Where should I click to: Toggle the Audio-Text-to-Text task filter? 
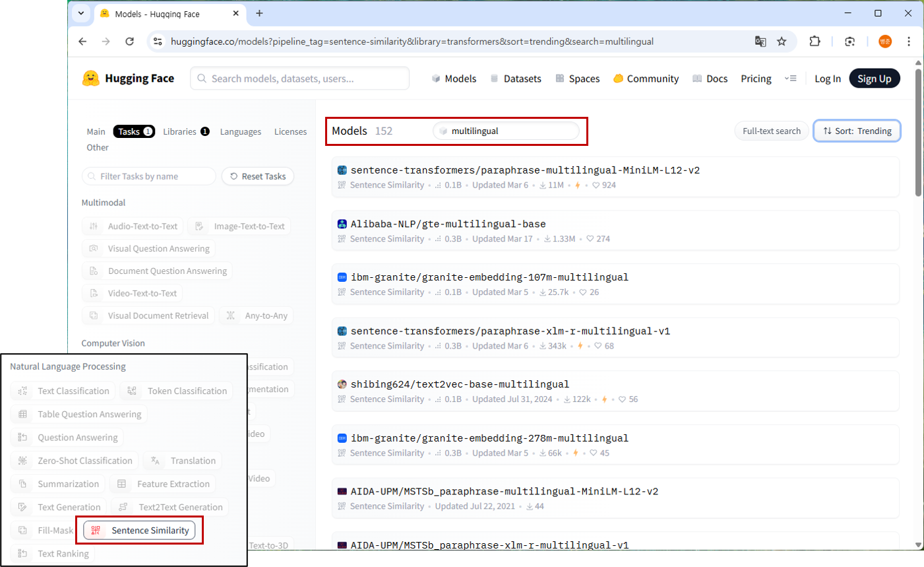[133, 226]
